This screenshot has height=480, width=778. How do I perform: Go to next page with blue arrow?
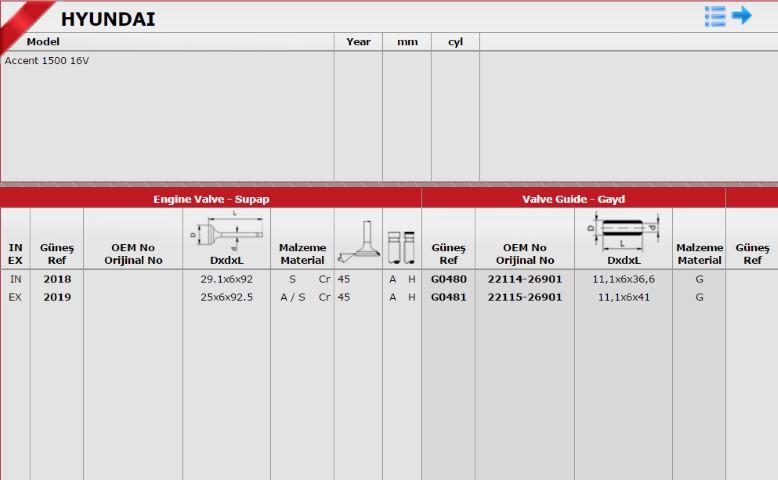pos(742,15)
